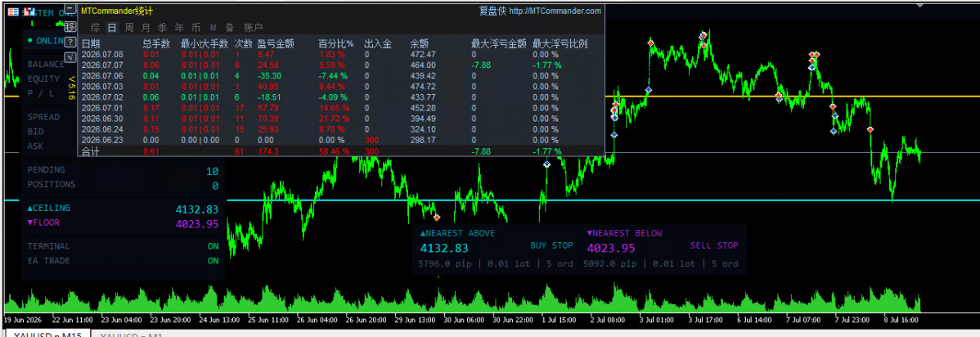The width and height of the screenshot is (980, 337).
Task: Toggle the EA TRADE ON switch
Action: coord(214,261)
